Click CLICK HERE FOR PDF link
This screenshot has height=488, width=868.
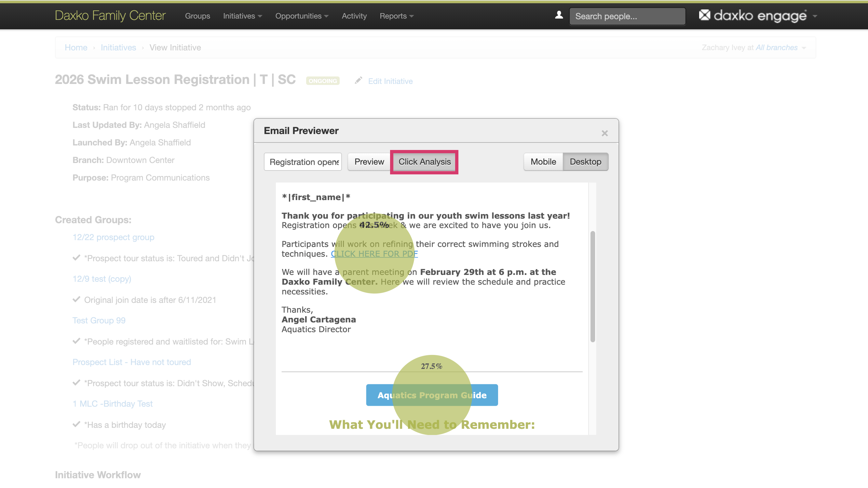pos(374,254)
